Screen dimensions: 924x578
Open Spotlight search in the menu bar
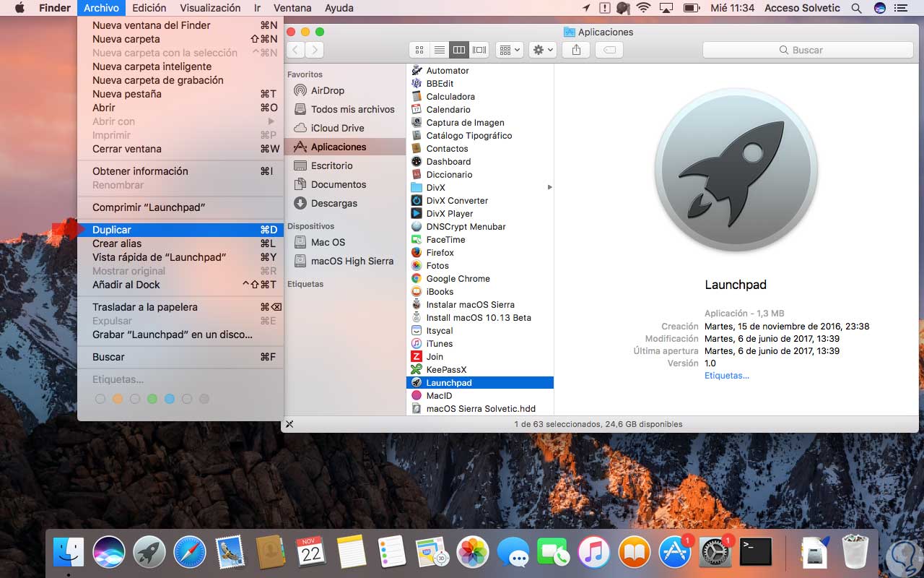click(857, 8)
